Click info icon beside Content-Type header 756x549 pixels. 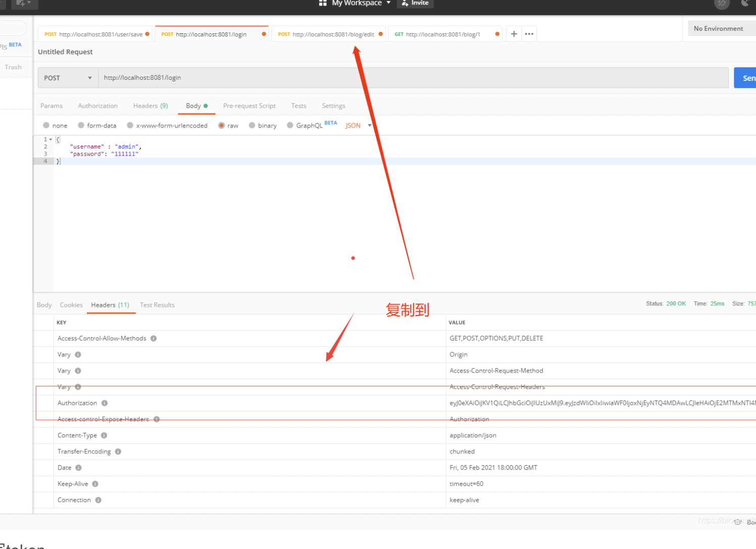pos(104,435)
